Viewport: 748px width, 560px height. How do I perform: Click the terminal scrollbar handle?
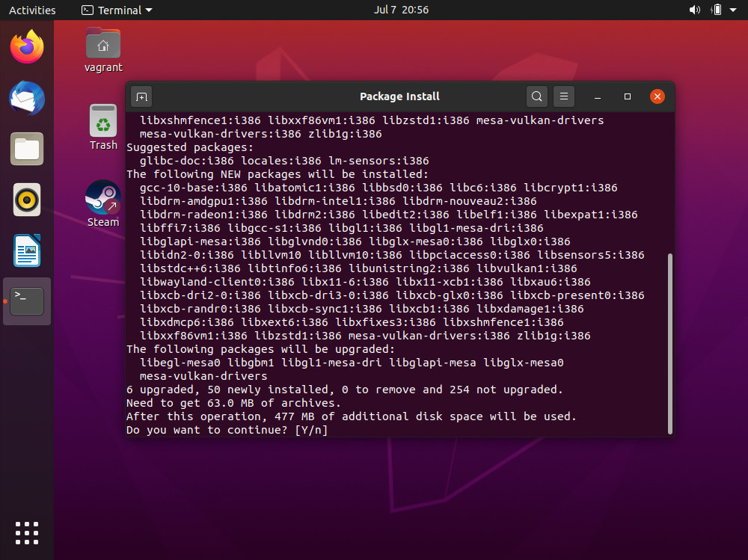669,343
